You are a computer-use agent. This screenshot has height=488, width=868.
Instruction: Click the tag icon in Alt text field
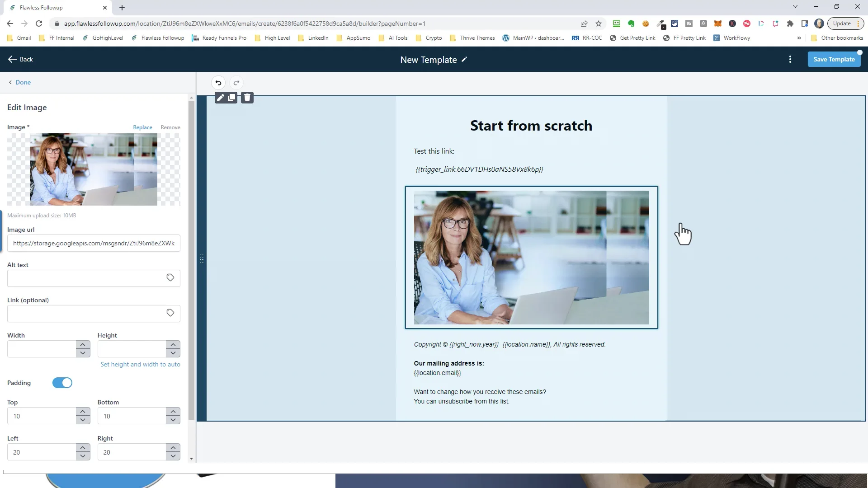[170, 278]
